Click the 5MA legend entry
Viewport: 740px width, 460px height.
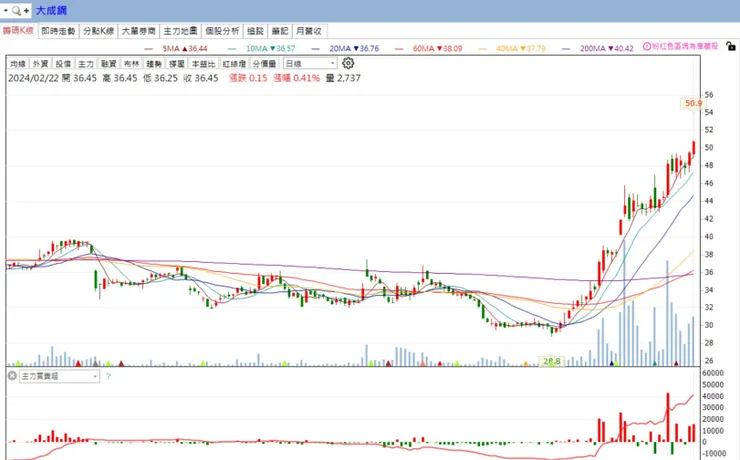tap(176, 48)
